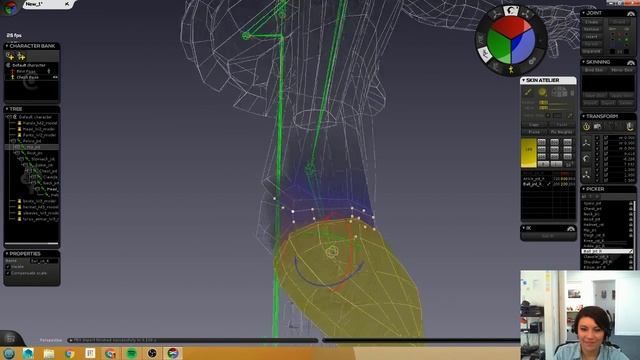640x360 pixels.
Task: Click the rotate icon in Transform panel
Action: click(x=586, y=159)
